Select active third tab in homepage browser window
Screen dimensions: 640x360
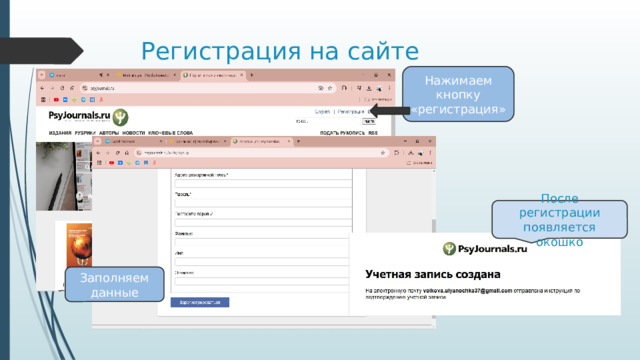pyautogui.click(x=213, y=75)
